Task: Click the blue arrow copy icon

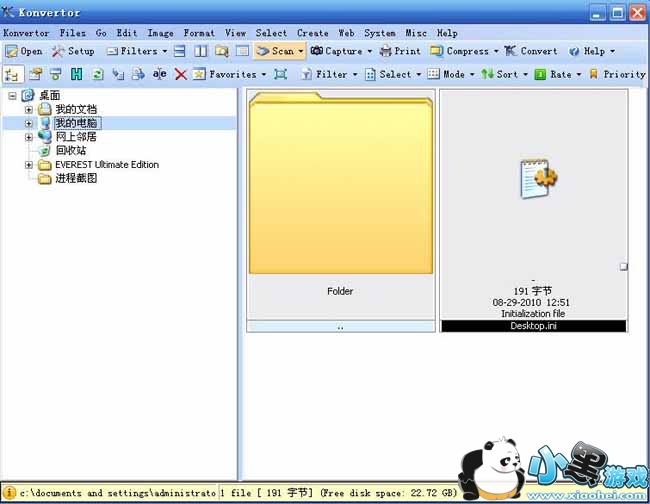Action: point(118,75)
